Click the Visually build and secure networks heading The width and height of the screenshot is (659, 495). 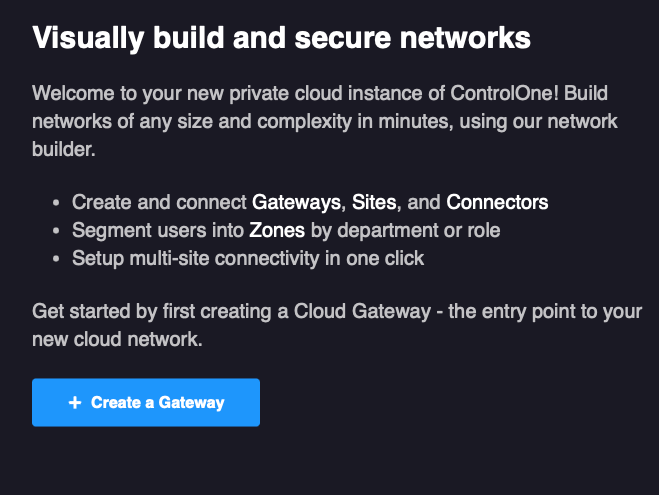(x=281, y=39)
